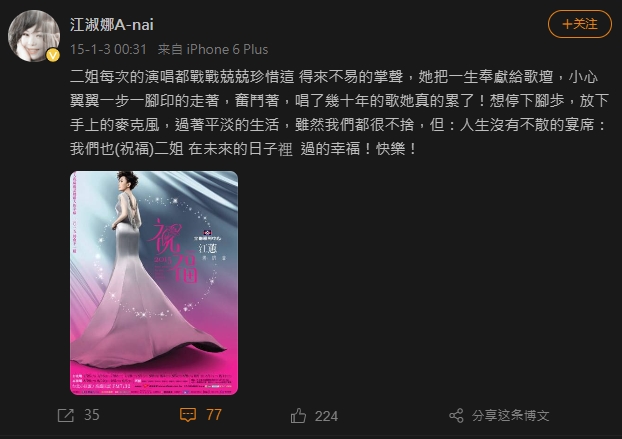Enlarge the concert poster image

(154, 283)
